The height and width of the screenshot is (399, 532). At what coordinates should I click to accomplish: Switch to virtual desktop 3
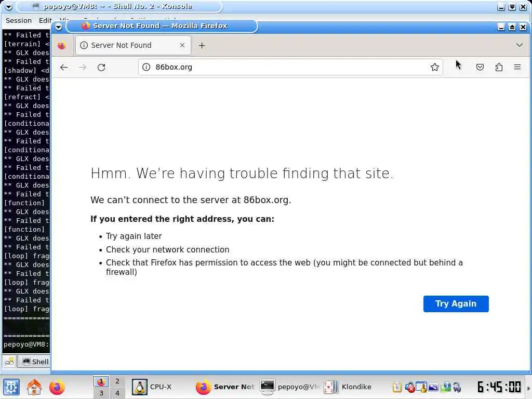point(101,393)
